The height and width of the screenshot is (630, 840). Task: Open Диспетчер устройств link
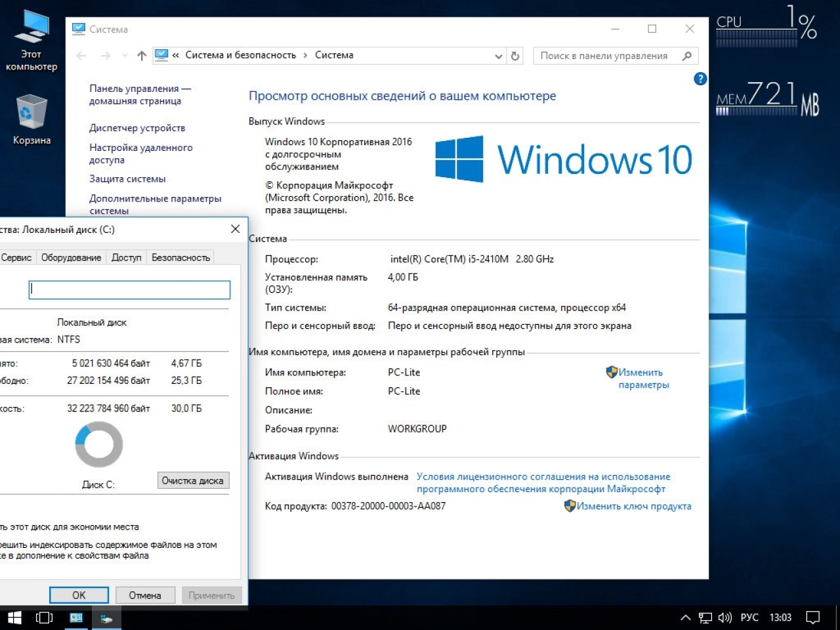tap(137, 128)
